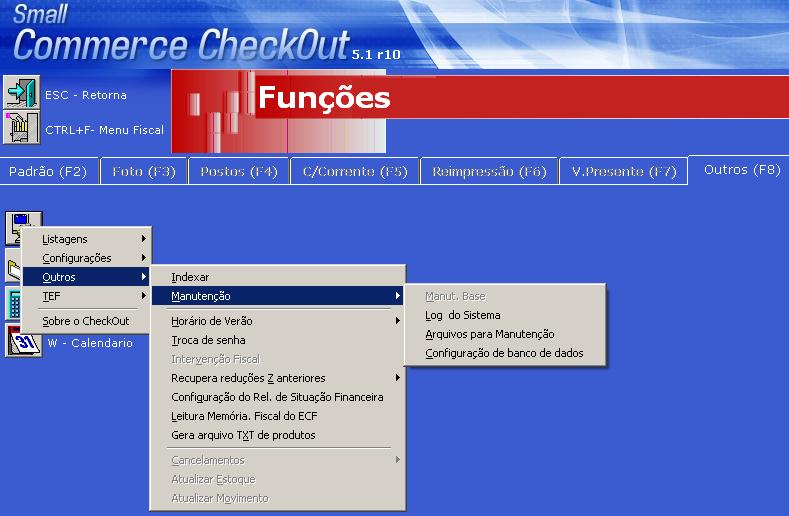
Task: Expand the Manutenção submenu arrow
Action: (x=398, y=296)
